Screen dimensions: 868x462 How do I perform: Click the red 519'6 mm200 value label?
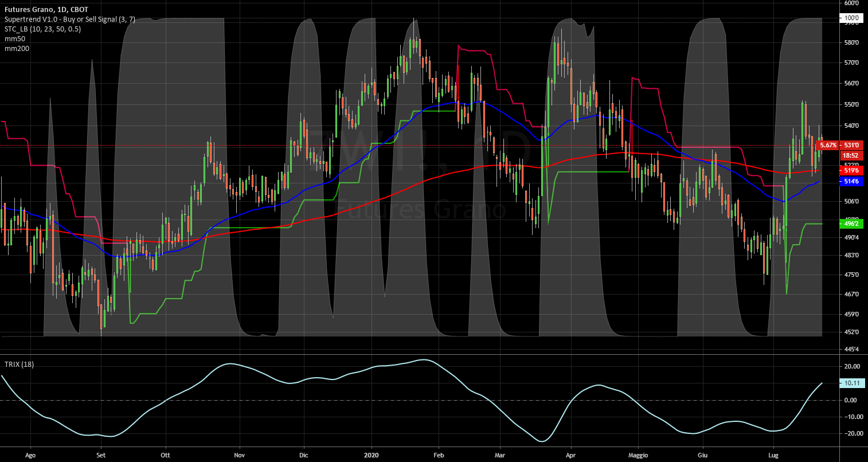[x=851, y=170]
